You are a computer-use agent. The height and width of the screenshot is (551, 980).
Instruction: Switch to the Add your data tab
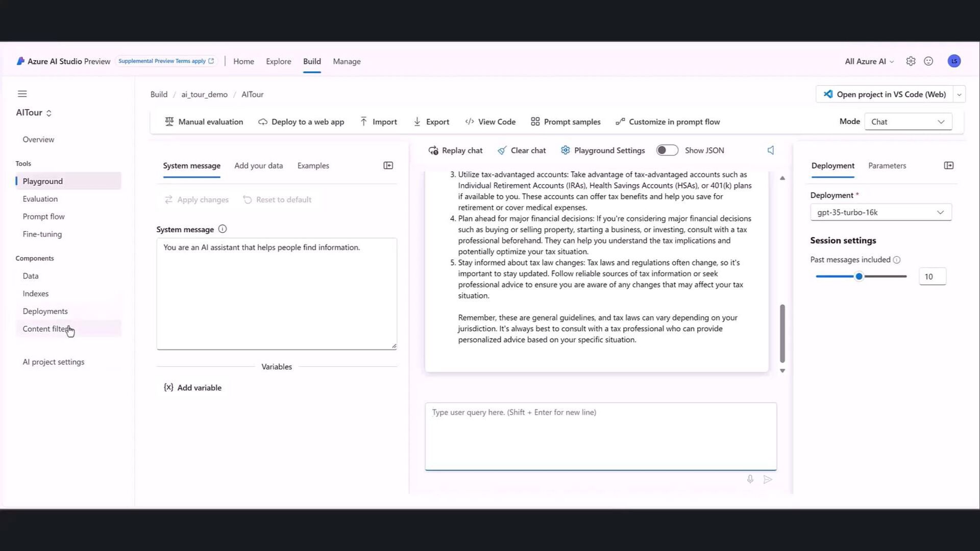(x=258, y=165)
